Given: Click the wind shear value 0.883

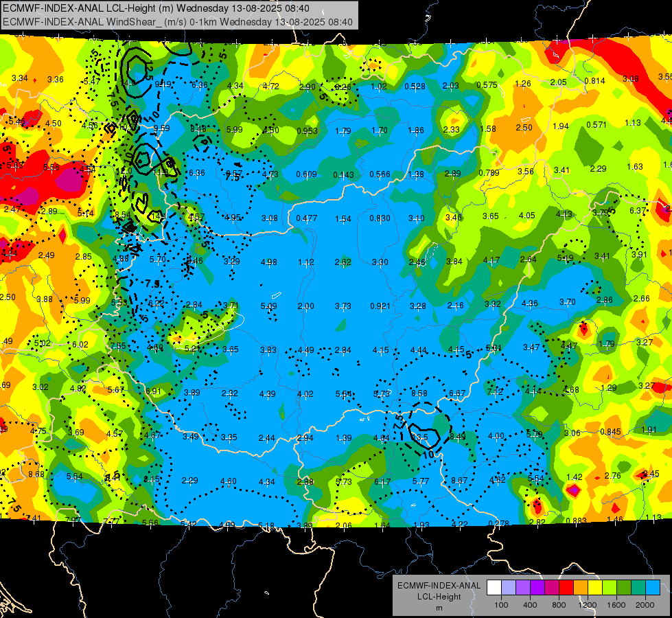Looking at the screenshot, I should pos(576,521).
